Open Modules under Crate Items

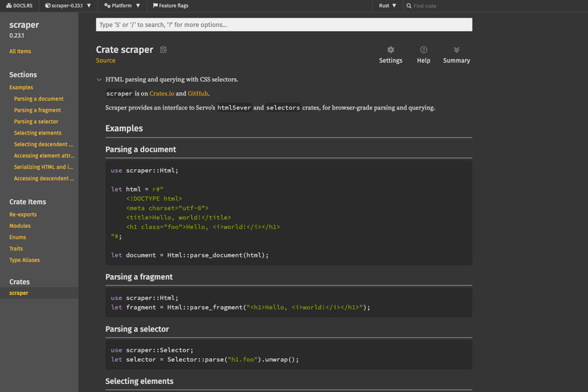[20, 226]
